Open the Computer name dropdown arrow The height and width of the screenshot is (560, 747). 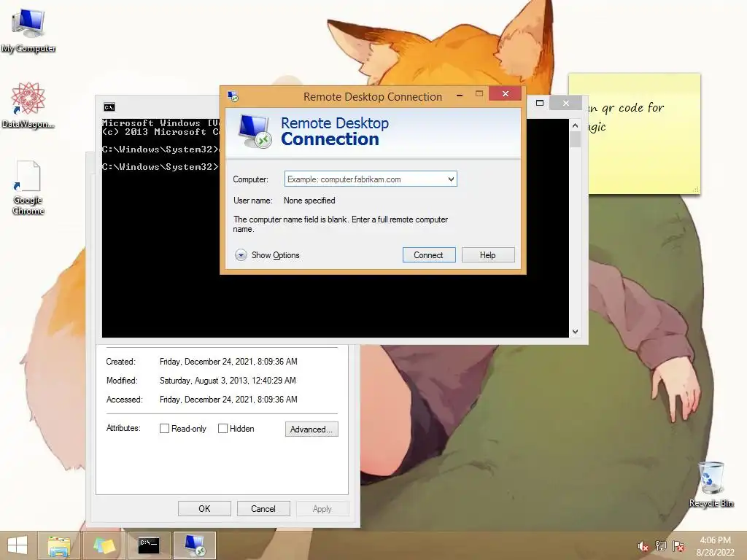pyautogui.click(x=451, y=179)
